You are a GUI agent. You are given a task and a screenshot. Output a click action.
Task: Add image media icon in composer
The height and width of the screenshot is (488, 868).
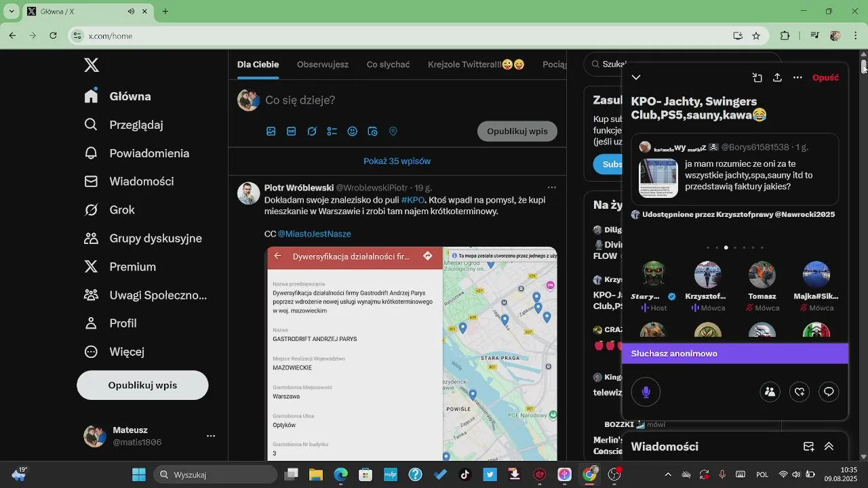(271, 131)
